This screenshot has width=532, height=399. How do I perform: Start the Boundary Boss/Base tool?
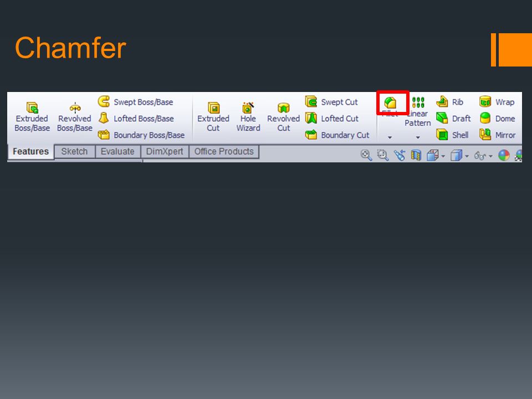pos(141,135)
